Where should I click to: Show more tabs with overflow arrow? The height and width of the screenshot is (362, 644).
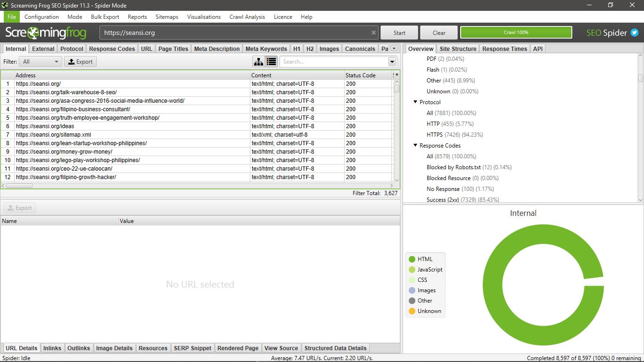point(394,49)
